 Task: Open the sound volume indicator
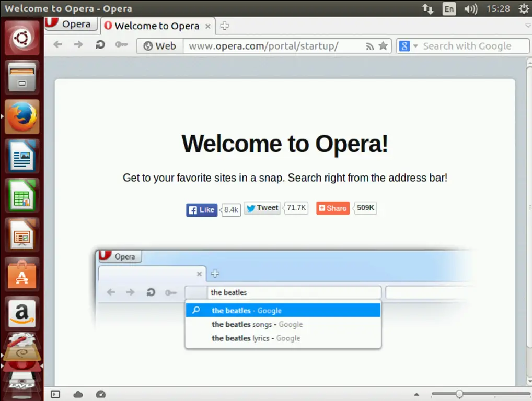tap(470, 8)
